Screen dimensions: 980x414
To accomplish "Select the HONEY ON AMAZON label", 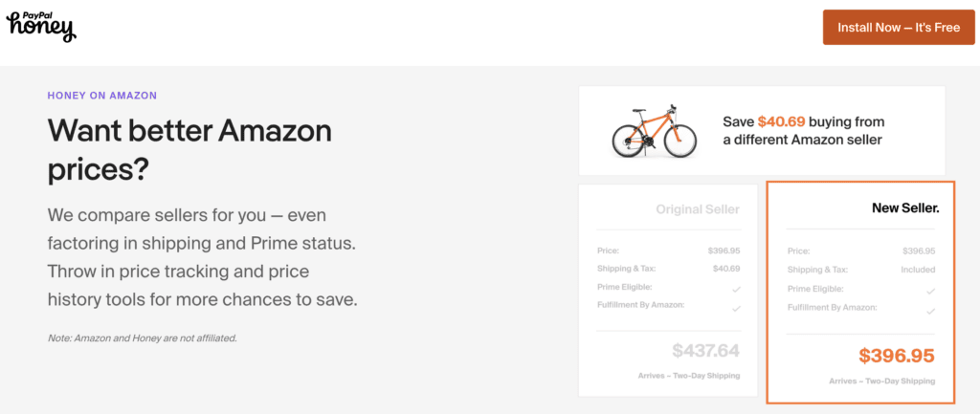I will tap(102, 96).
